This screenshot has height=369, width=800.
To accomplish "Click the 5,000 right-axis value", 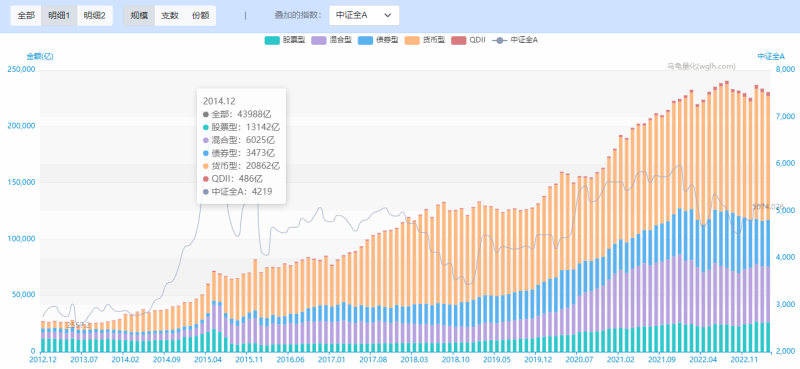I will [x=786, y=210].
